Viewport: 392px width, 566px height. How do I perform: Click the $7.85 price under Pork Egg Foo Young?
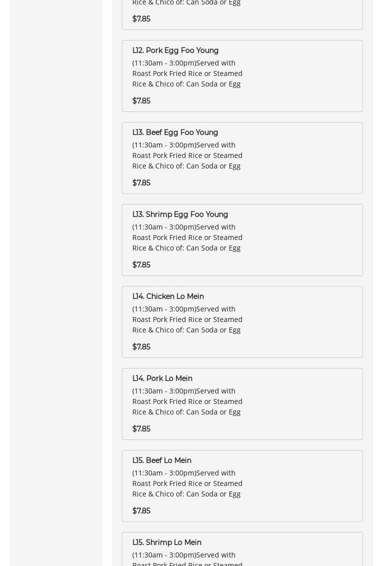(x=141, y=101)
